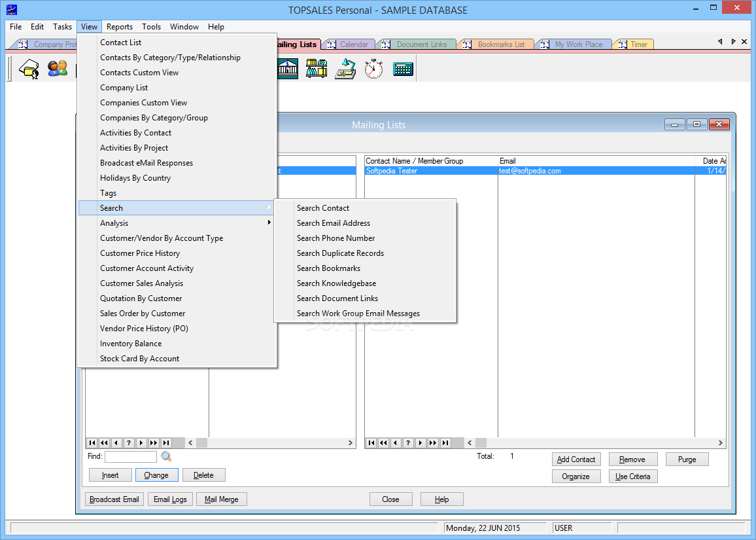Image resolution: width=756 pixels, height=540 pixels.
Task: Open Search Knowledgebase
Action: coord(365,283)
